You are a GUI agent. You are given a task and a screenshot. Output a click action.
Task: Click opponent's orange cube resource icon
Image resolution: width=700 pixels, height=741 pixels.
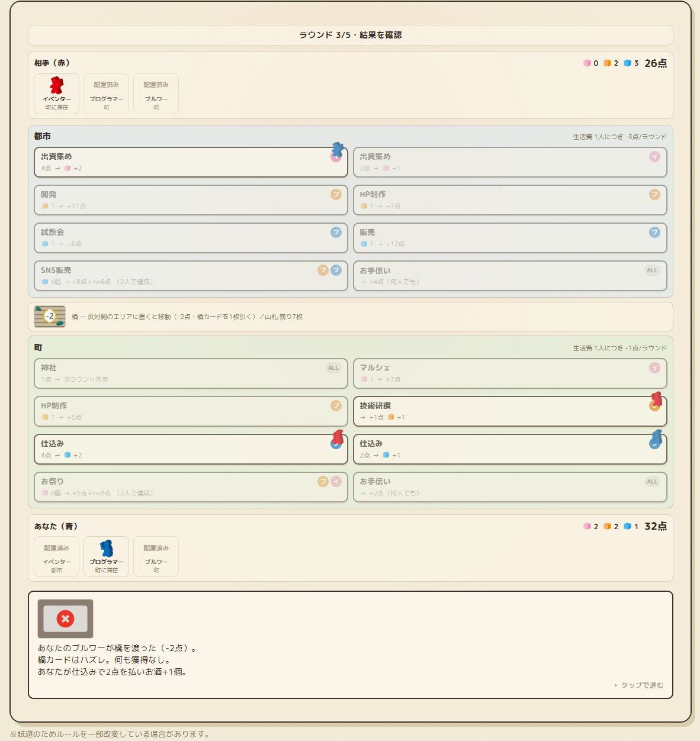[607, 63]
